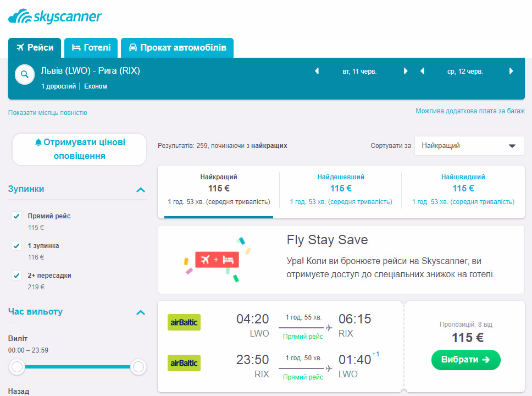Click return date ср, 12 черв.
Image resolution: width=532 pixels, height=396 pixels.
click(x=465, y=71)
